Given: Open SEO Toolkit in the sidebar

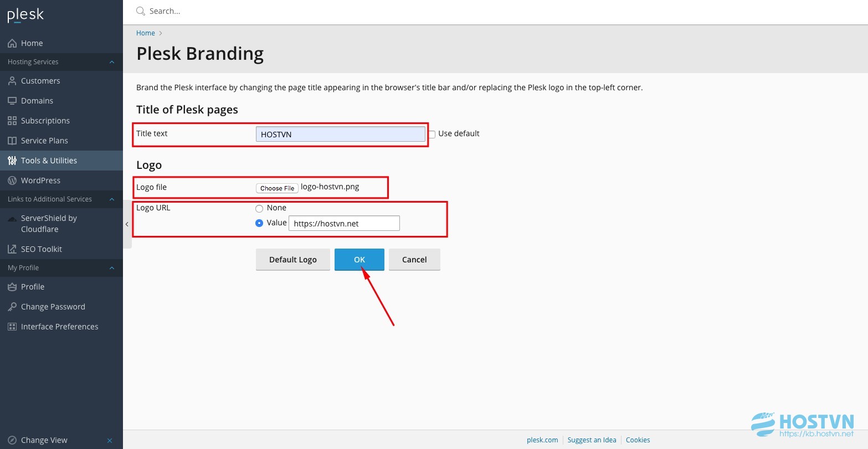Looking at the screenshot, I should coord(61,249).
